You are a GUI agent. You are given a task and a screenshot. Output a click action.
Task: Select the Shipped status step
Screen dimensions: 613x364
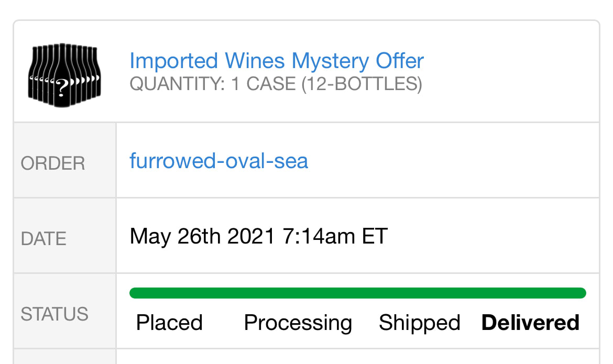coord(419,323)
